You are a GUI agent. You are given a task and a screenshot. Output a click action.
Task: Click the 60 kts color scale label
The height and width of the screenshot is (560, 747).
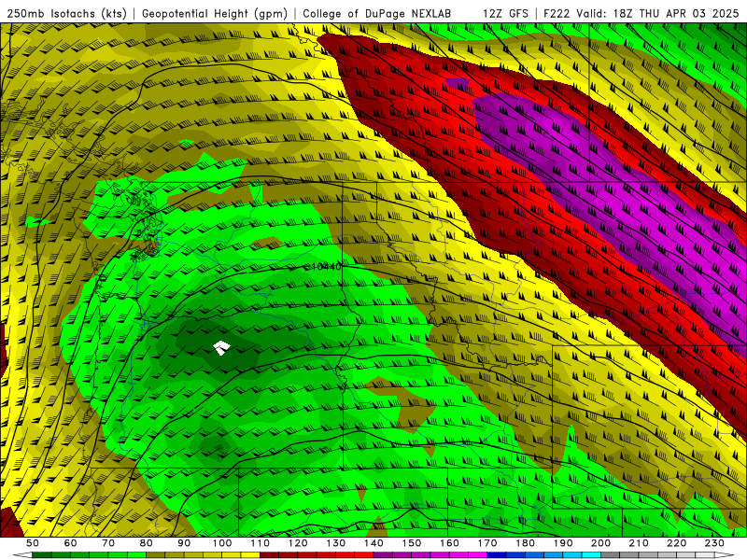(x=70, y=543)
